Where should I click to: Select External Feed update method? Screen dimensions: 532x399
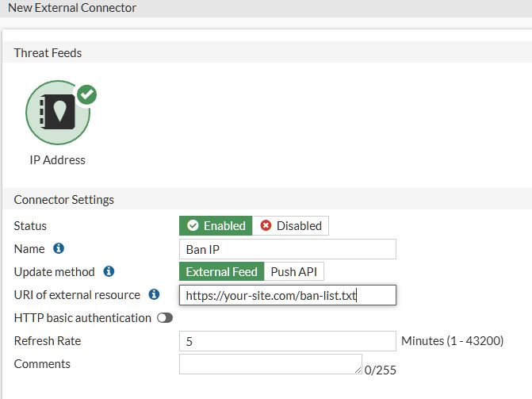click(221, 271)
